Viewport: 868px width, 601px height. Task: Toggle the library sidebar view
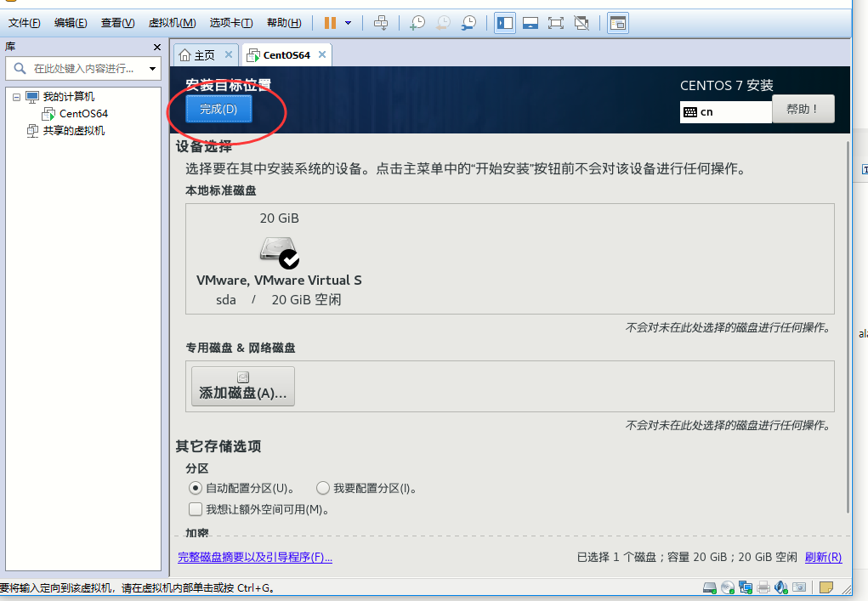(505, 23)
